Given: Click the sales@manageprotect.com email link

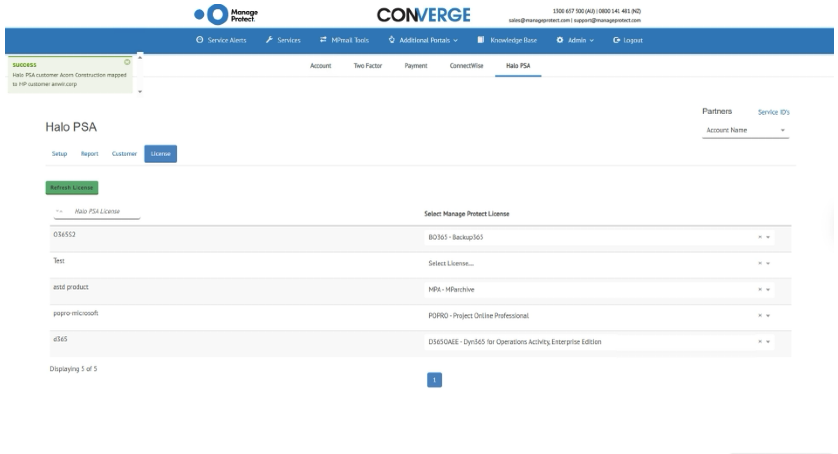Looking at the screenshot, I should [539, 20].
